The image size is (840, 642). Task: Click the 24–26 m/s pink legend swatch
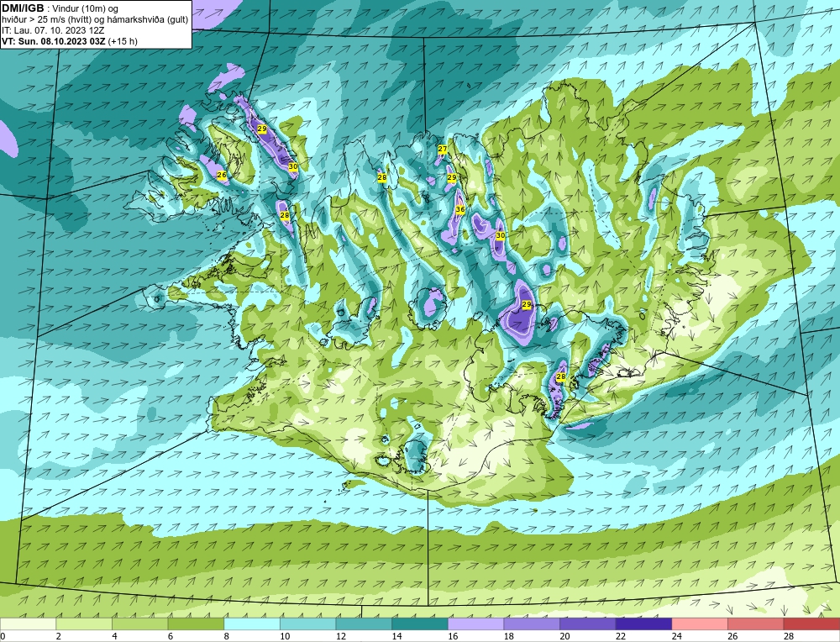coord(700,624)
